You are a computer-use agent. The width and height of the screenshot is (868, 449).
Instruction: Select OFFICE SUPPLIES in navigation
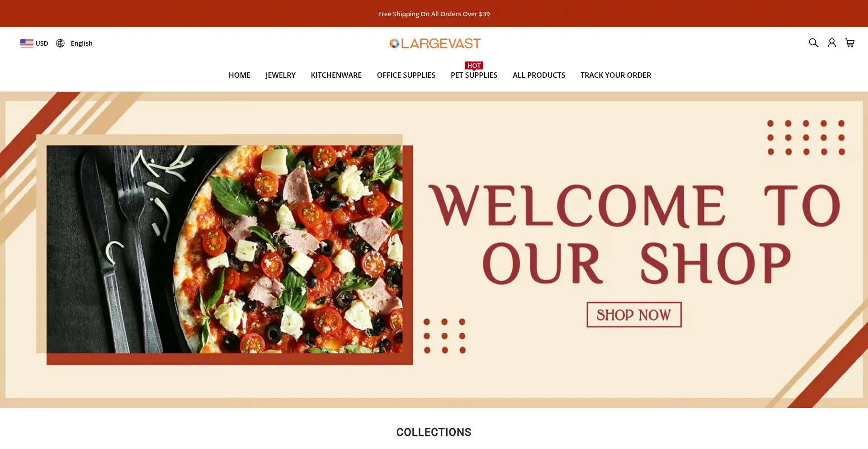coord(406,75)
